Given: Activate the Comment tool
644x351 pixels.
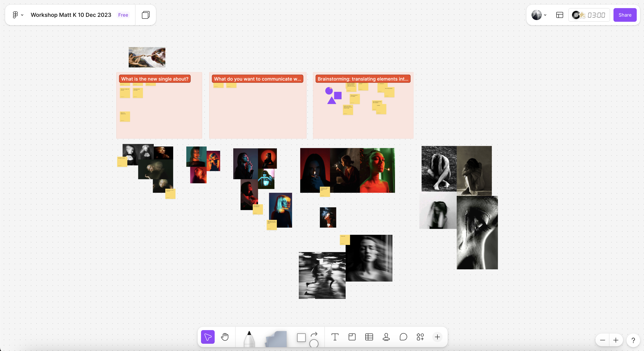Looking at the screenshot, I should coord(403,337).
